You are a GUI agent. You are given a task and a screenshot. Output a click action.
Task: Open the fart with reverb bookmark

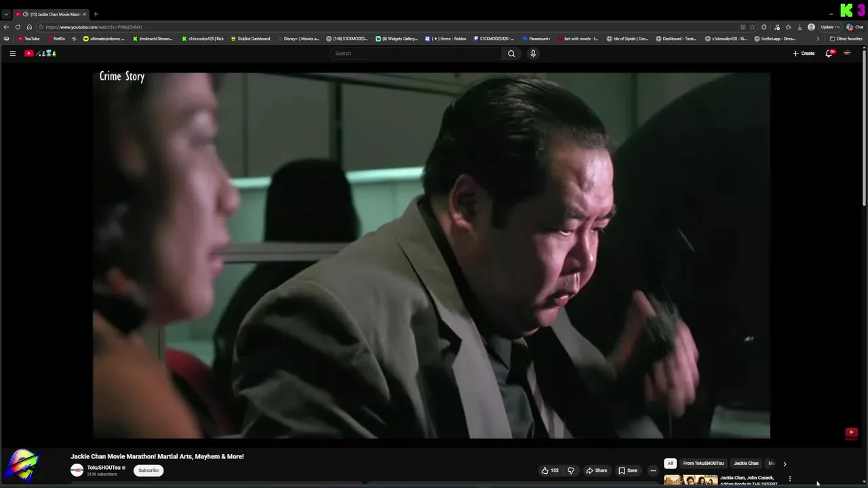(578, 39)
